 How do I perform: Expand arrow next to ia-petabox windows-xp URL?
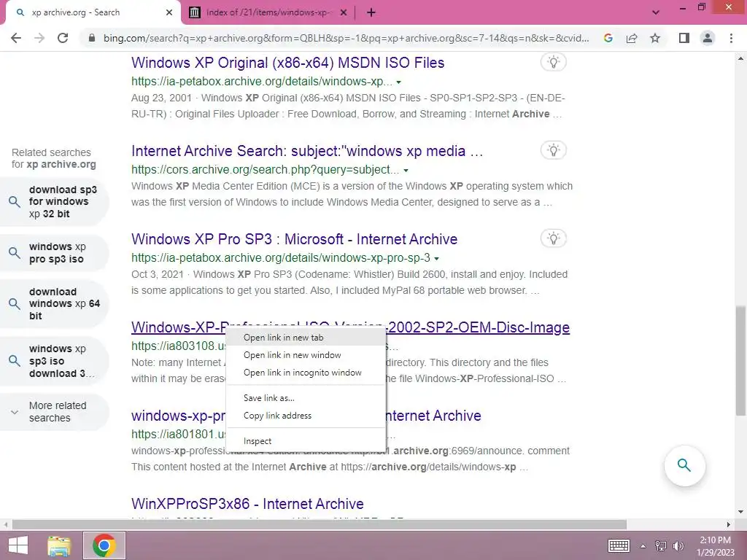pos(399,82)
